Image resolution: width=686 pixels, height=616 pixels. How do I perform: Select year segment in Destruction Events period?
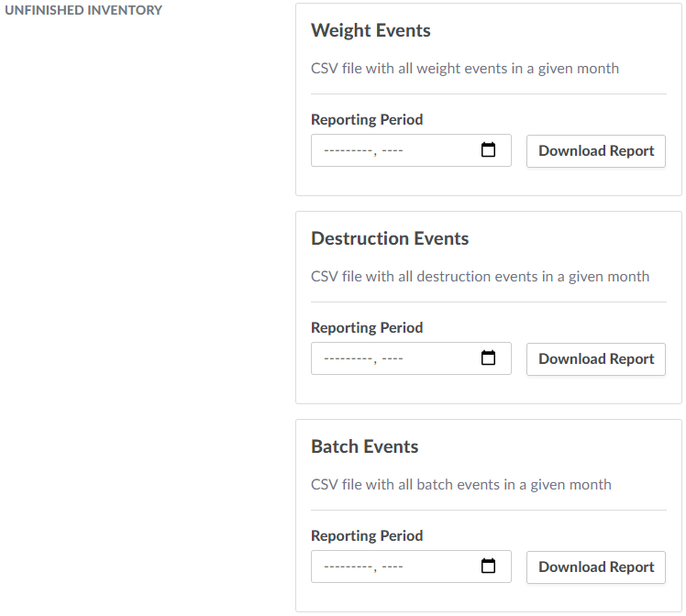(x=392, y=358)
